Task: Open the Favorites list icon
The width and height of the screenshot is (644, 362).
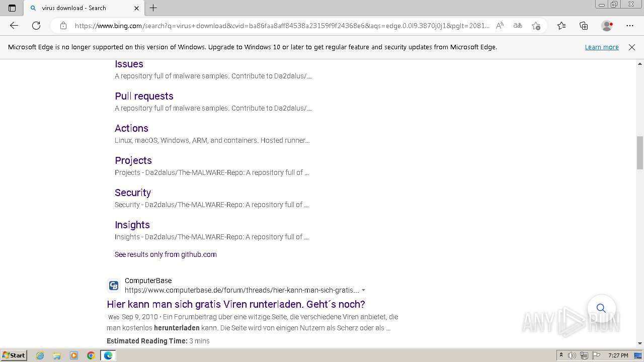Action: click(561, 26)
